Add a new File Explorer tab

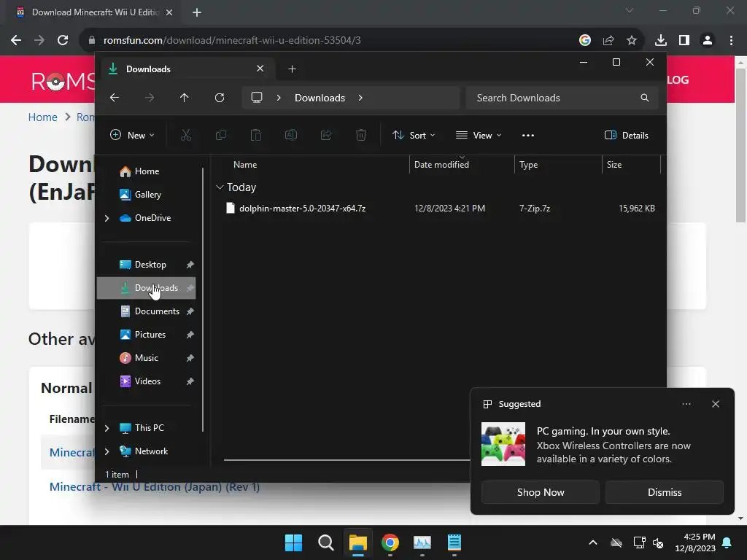tap(292, 69)
